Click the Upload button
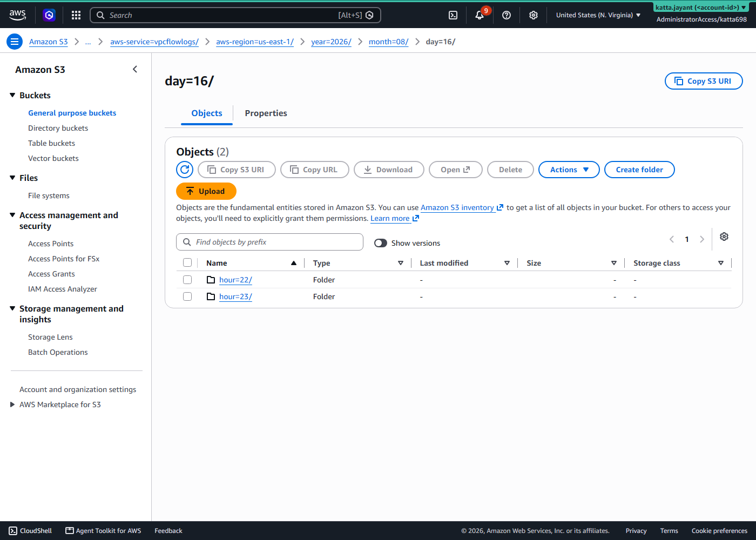The width and height of the screenshot is (756, 540). 206,191
